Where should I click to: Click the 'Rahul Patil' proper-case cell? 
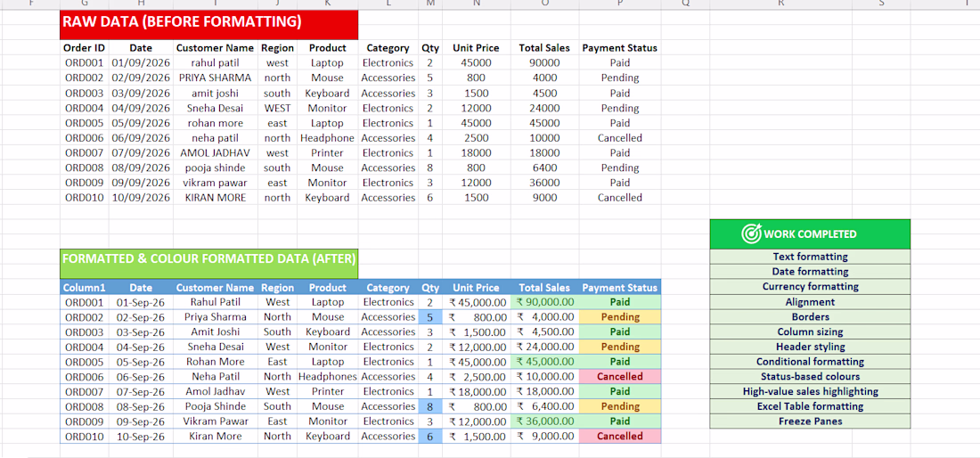pos(215,302)
